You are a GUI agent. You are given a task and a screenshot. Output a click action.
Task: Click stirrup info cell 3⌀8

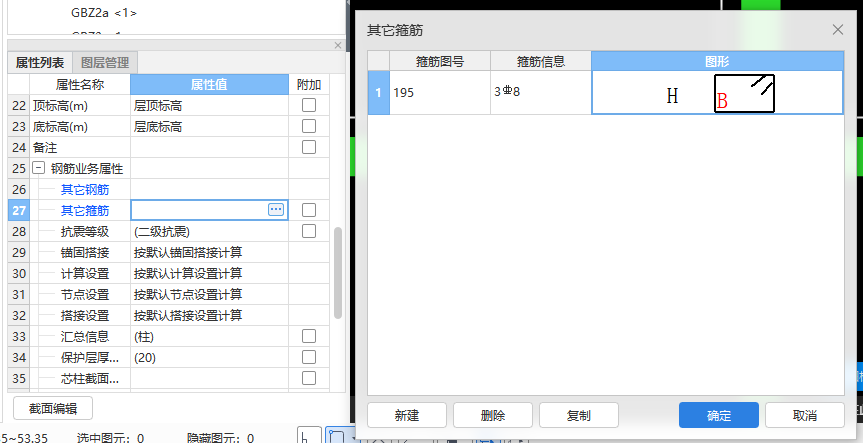pyautogui.click(x=541, y=92)
